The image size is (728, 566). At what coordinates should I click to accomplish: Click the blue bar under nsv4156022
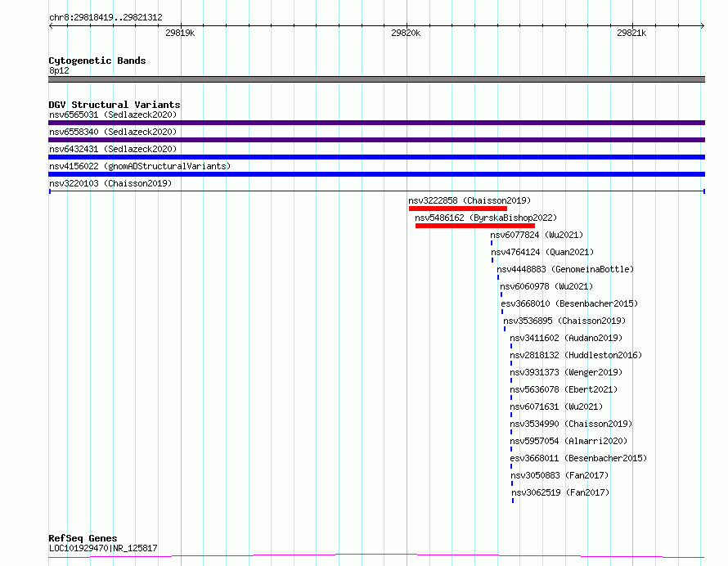pyautogui.click(x=376, y=174)
